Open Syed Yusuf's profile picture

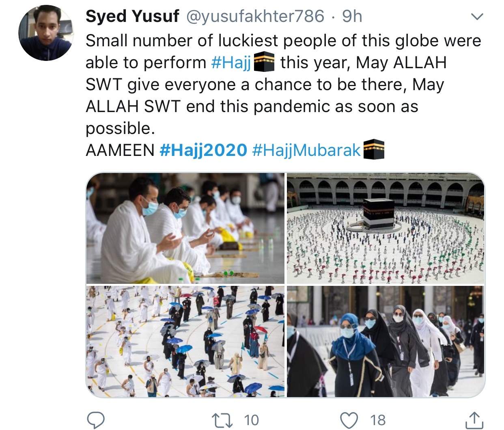pyautogui.click(x=46, y=33)
